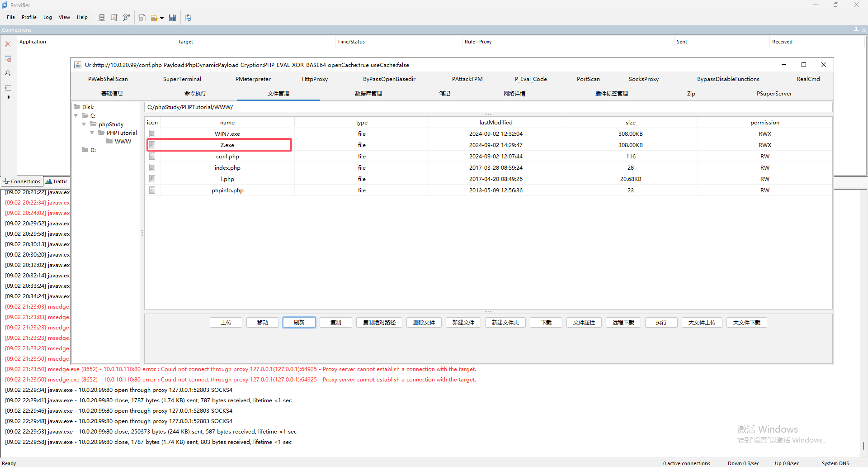Click the 复制绝对路径 button
This screenshot has width=868, height=467.
pyautogui.click(x=379, y=322)
